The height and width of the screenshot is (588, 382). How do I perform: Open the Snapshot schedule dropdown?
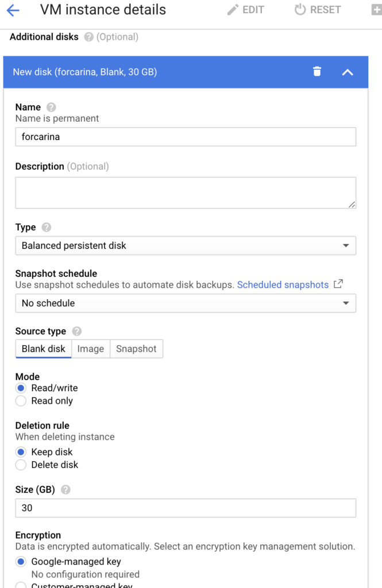click(x=186, y=303)
